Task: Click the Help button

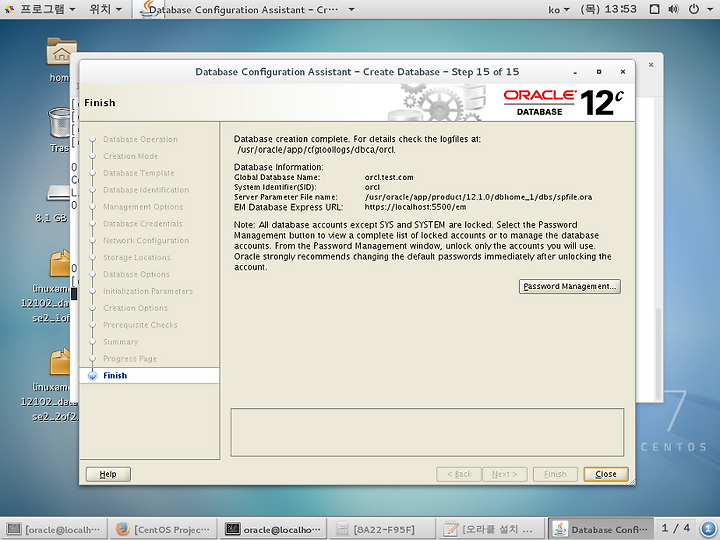Action: 108,474
